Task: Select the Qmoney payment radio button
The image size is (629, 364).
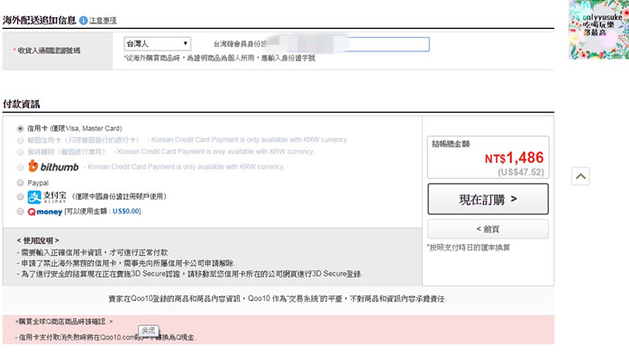Action: (x=21, y=212)
